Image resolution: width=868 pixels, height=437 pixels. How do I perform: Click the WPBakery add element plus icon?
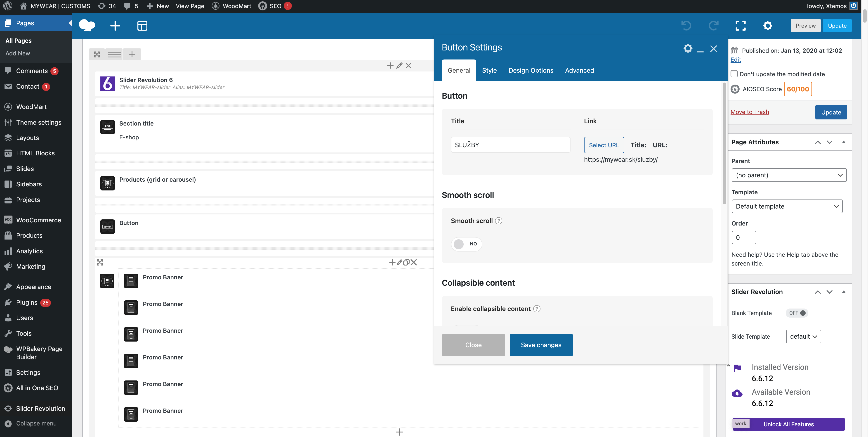115,26
